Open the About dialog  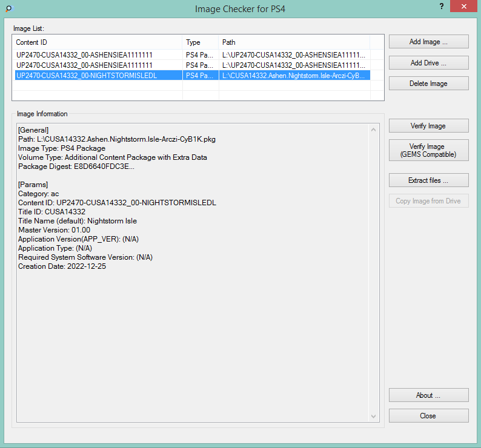pyautogui.click(x=428, y=395)
